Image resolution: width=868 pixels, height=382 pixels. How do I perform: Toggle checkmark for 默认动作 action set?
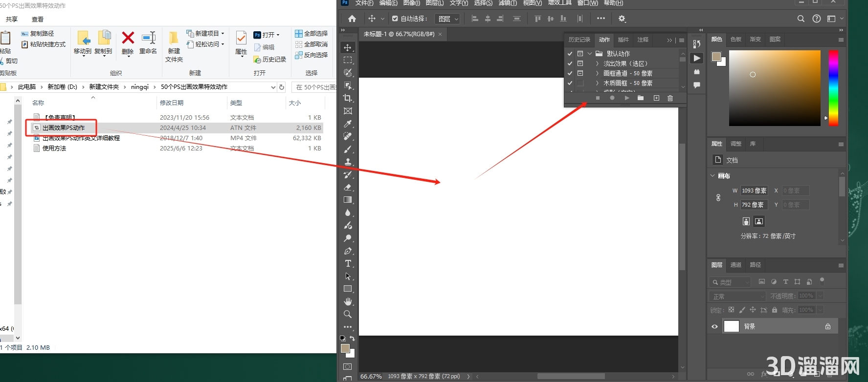click(570, 54)
